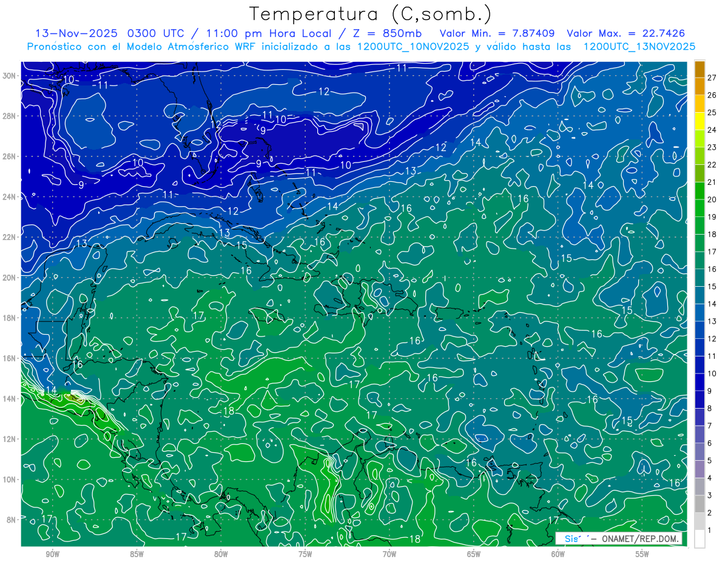Click the color bar label 5

click(x=710, y=461)
